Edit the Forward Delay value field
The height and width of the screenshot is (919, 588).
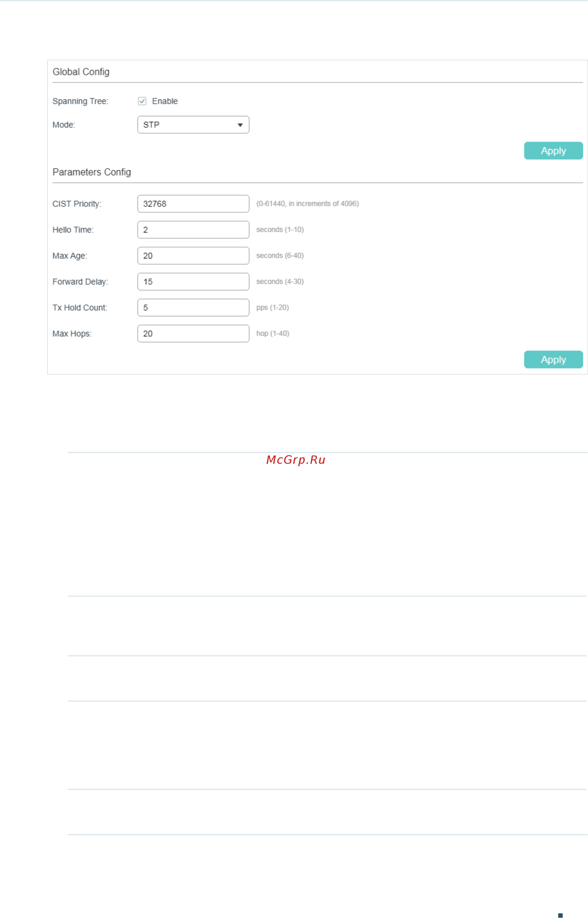click(x=193, y=282)
